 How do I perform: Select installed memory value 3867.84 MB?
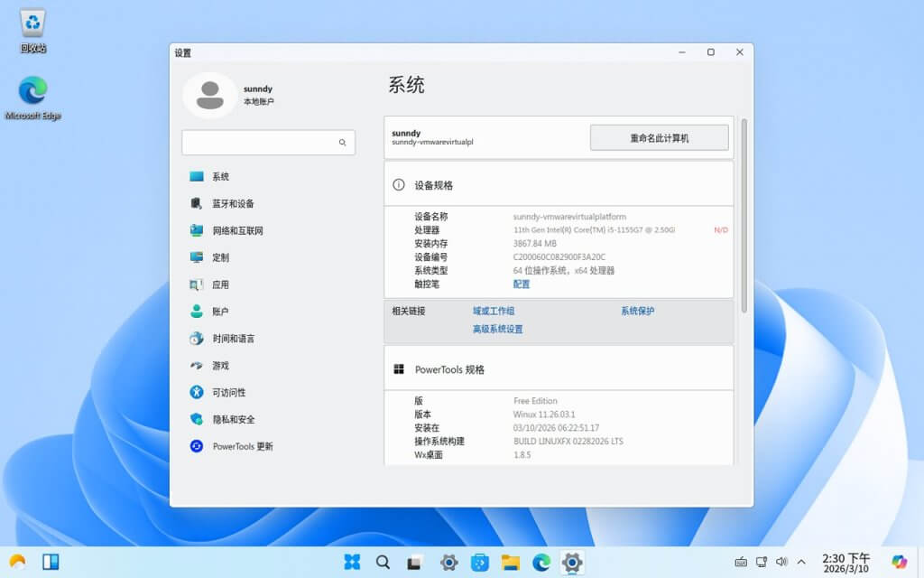coord(534,244)
